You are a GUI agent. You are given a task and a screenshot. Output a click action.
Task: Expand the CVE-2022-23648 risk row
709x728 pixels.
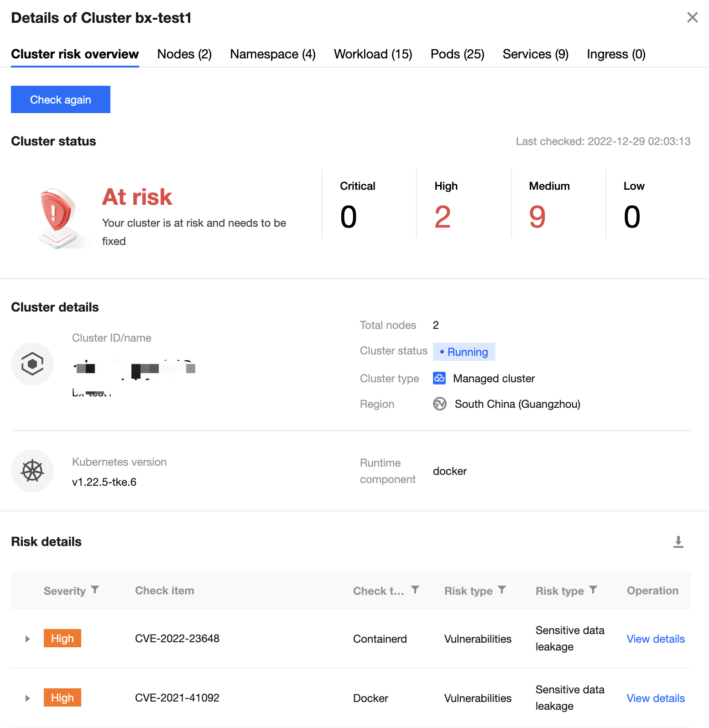pos(28,639)
